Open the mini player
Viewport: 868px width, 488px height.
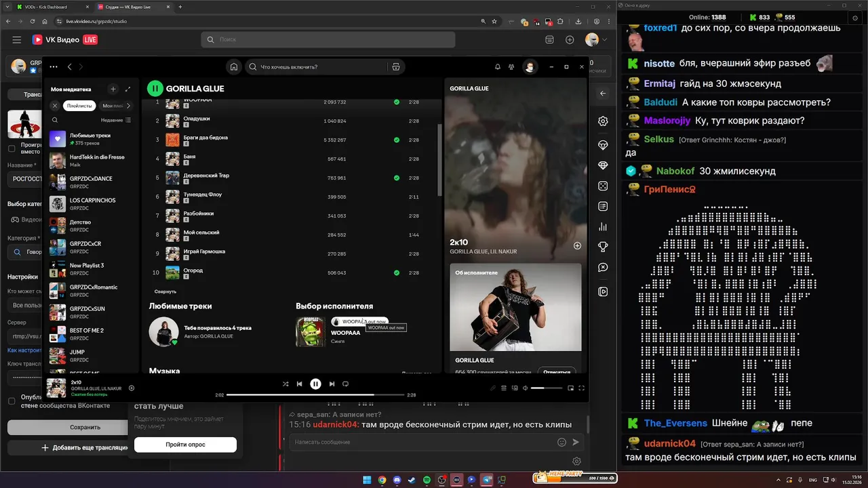click(570, 388)
